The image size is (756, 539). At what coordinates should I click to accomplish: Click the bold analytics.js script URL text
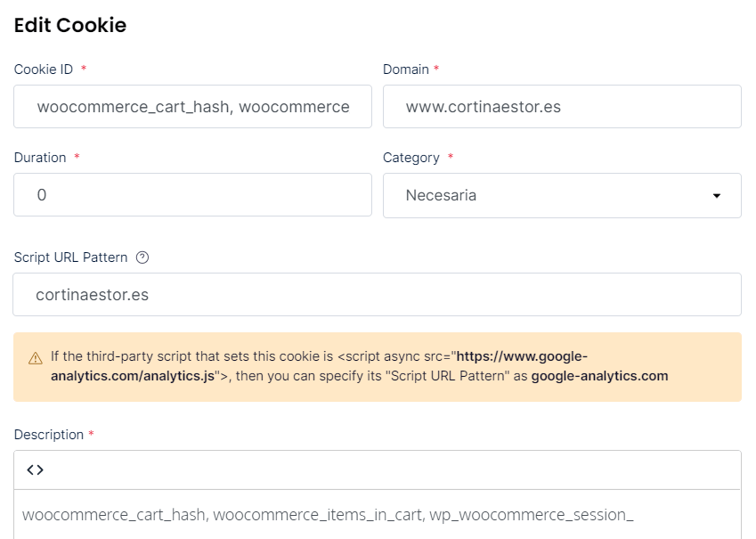[319, 366]
